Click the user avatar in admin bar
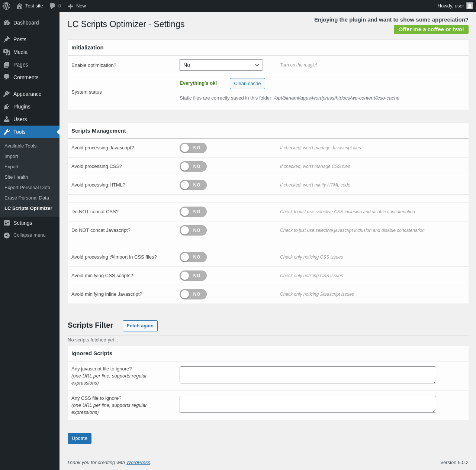 (470, 6)
